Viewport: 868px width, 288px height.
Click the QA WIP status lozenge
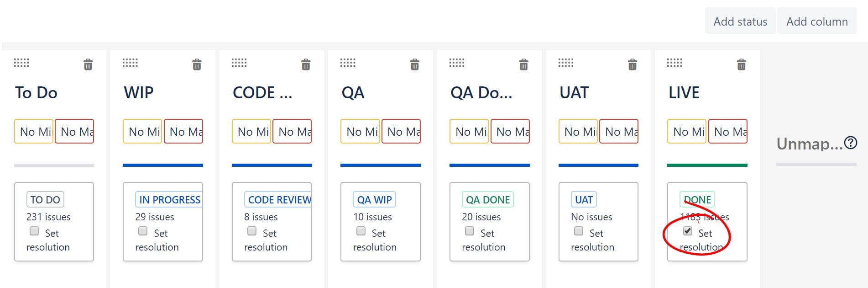tap(374, 200)
